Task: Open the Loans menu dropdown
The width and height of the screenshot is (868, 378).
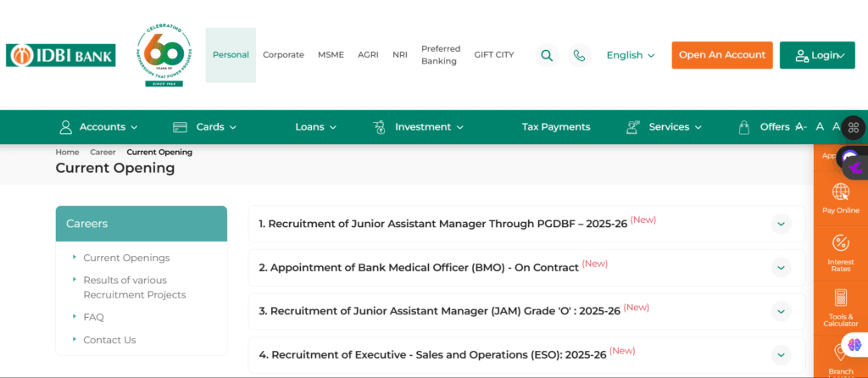Action: [x=315, y=127]
